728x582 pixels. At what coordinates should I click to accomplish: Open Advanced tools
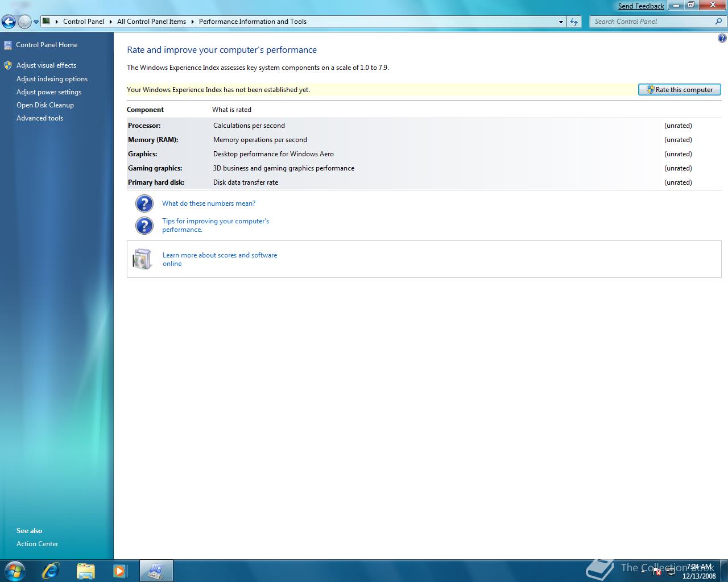point(40,118)
